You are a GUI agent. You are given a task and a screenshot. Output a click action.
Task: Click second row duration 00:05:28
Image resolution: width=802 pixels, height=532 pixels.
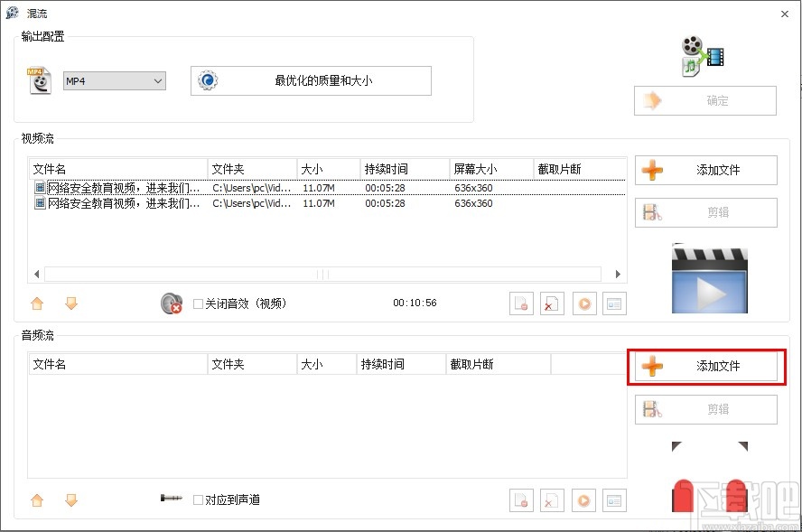coord(385,203)
